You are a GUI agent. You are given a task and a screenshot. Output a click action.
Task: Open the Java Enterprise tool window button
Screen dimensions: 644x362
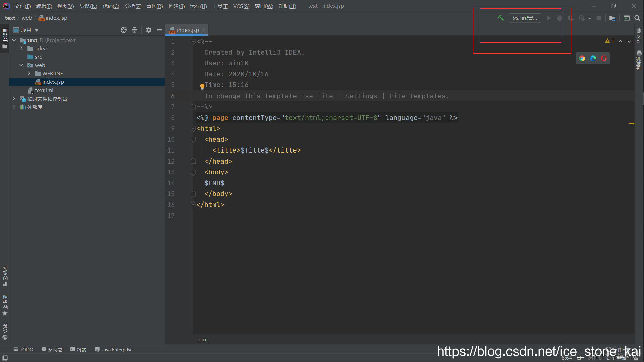(114, 349)
